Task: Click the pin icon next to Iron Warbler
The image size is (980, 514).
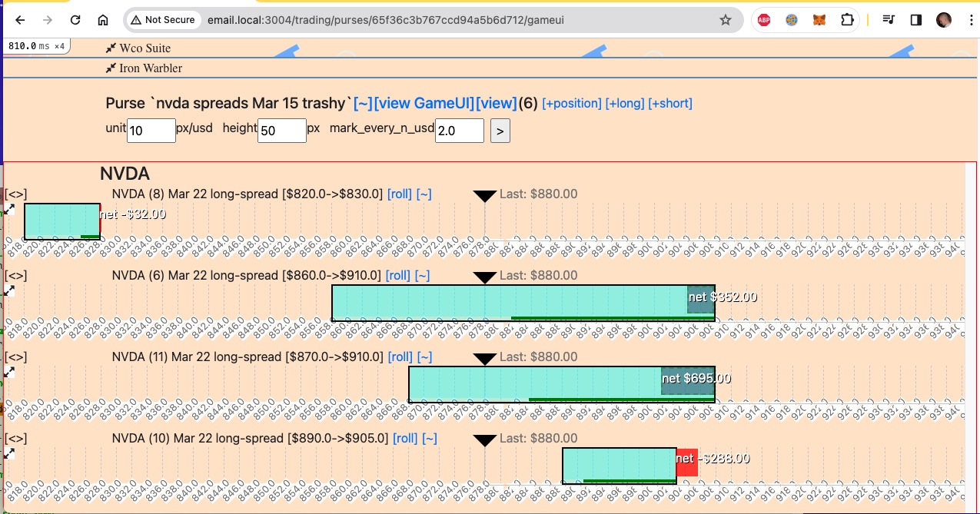Action: 111,68
